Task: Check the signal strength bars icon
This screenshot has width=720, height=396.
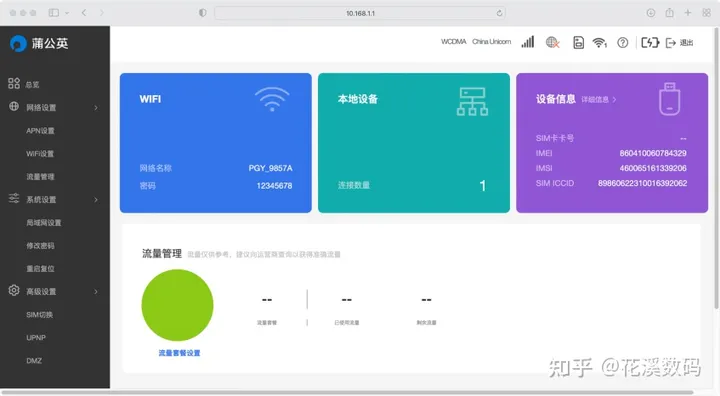Action: point(528,42)
